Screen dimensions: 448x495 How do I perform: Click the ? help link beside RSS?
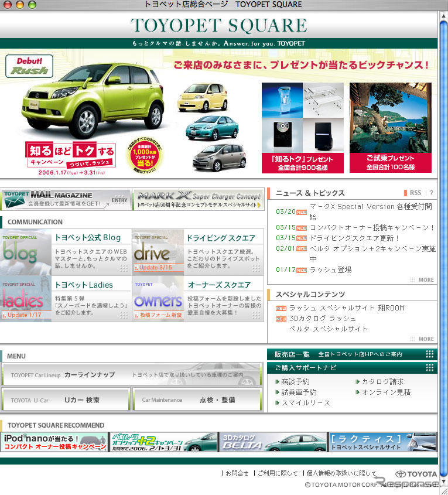[431, 193]
